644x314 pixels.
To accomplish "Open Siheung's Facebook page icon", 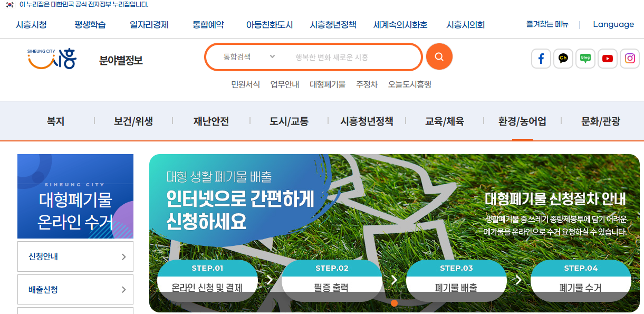I will pyautogui.click(x=541, y=59).
